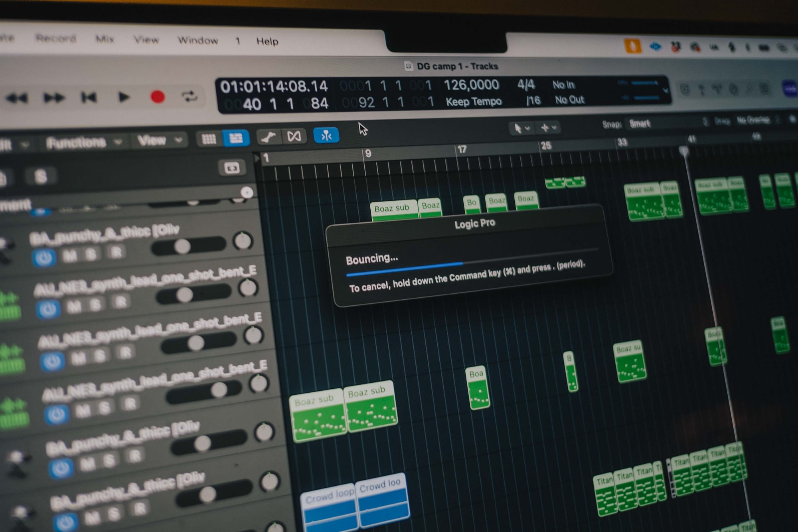Open the Window menu
The width and height of the screenshot is (798, 532).
tap(199, 40)
